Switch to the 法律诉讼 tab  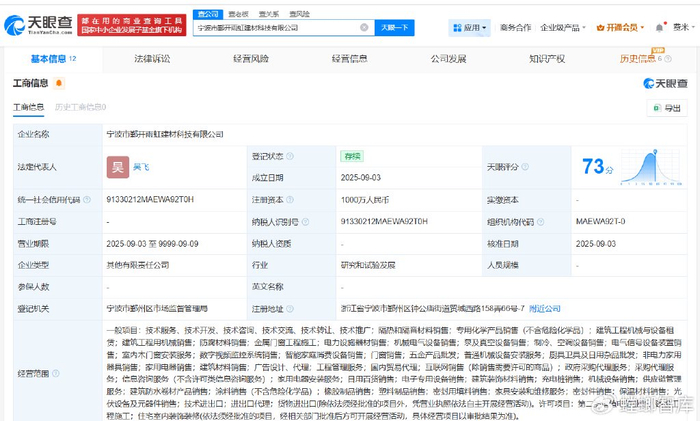click(x=152, y=59)
